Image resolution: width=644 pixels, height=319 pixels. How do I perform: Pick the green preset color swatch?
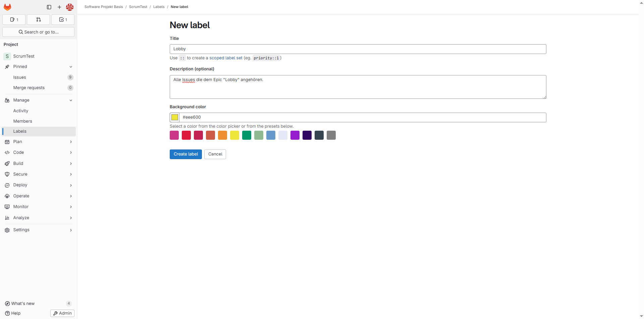247,135
